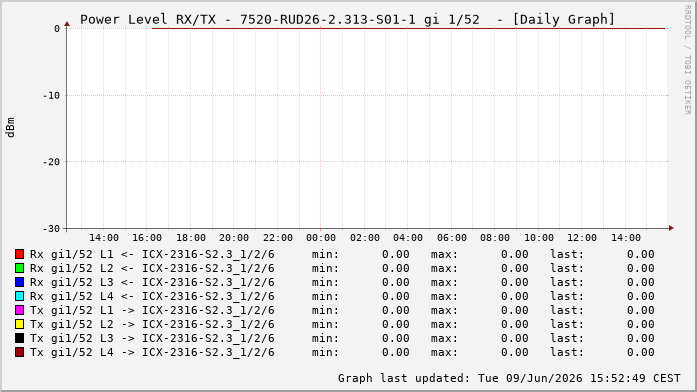Click the 20:00 x-axis time label
This screenshot has width=697, height=392.
234,238
